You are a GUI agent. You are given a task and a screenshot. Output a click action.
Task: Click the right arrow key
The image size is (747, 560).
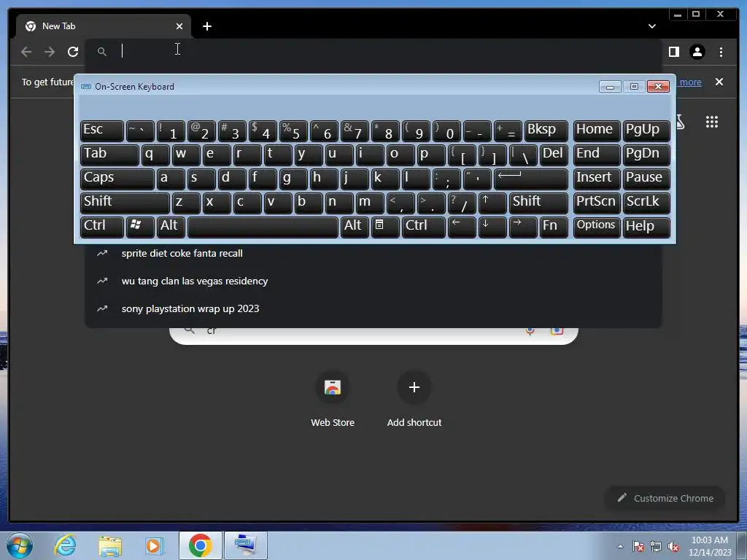tap(522, 227)
